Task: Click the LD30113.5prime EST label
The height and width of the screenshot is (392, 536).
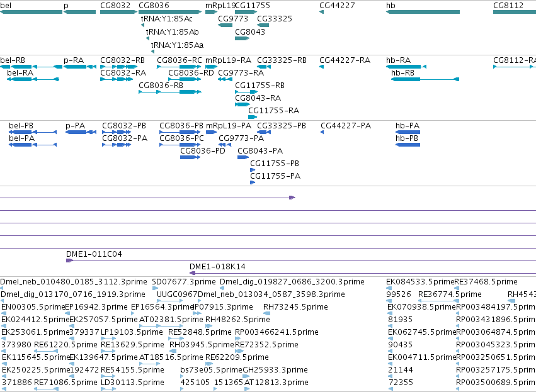Action: pyautogui.click(x=132, y=383)
